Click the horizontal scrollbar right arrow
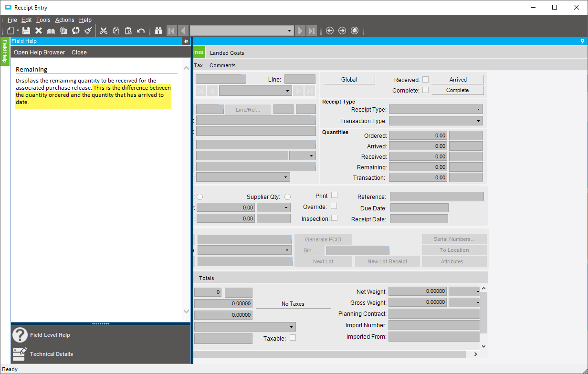Image resolution: width=588 pixels, height=374 pixels. 475,354
